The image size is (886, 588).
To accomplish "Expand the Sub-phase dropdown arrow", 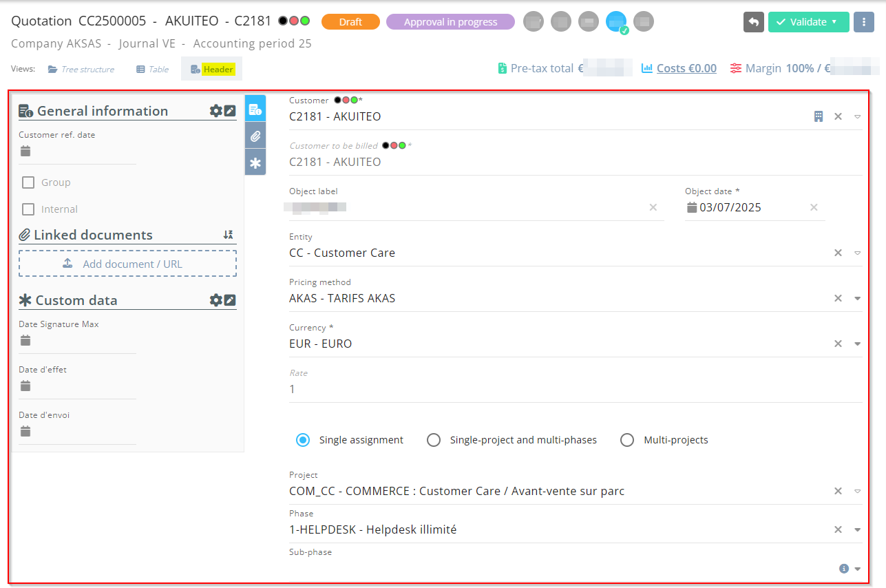I will [858, 569].
